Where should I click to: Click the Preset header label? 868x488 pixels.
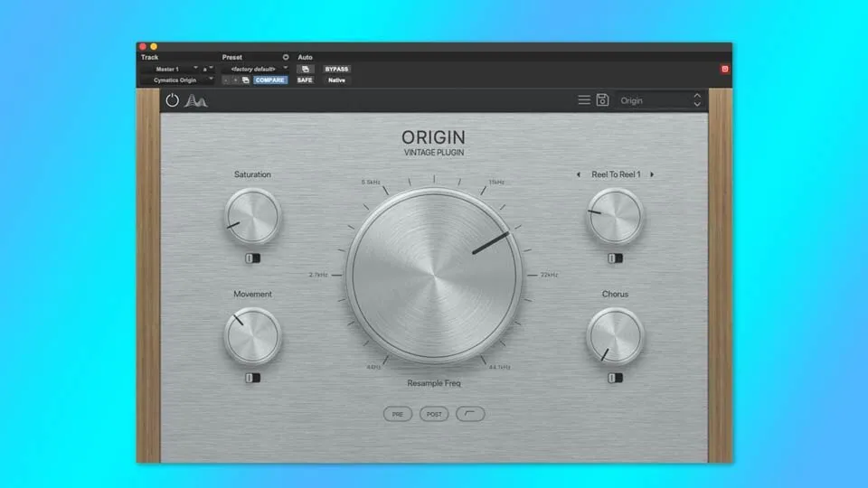click(232, 57)
